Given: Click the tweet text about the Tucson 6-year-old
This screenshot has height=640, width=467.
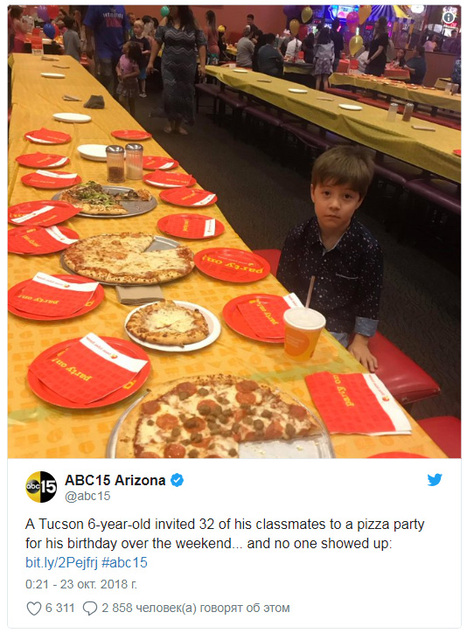Looking at the screenshot, I should click(x=225, y=534).
